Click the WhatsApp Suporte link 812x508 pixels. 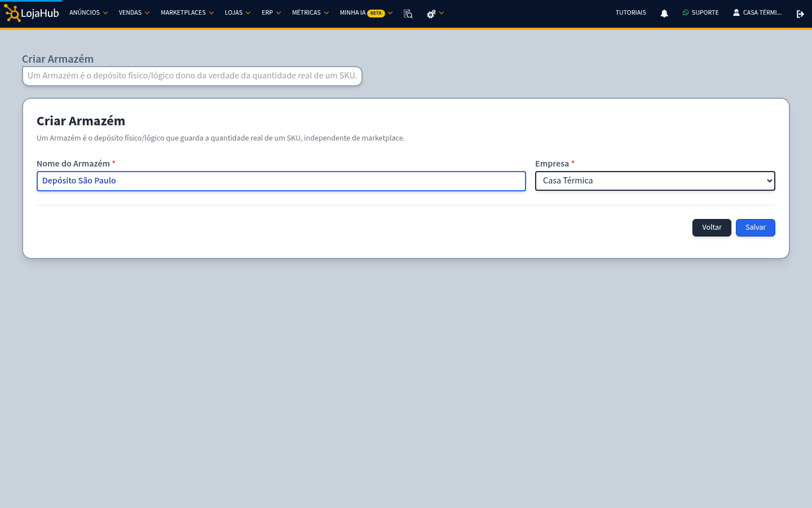tap(700, 13)
